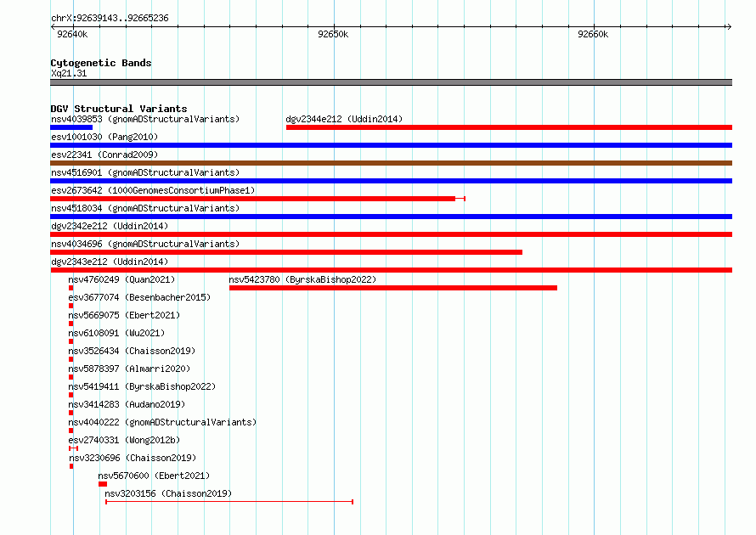Open the nsv4040222 (gnomADStructuralVariants) label

(x=162, y=422)
